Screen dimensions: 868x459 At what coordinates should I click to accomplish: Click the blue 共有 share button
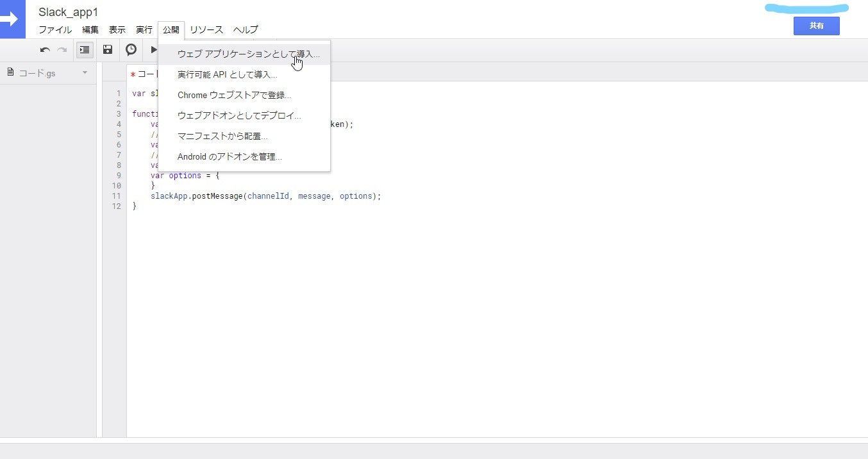[816, 26]
